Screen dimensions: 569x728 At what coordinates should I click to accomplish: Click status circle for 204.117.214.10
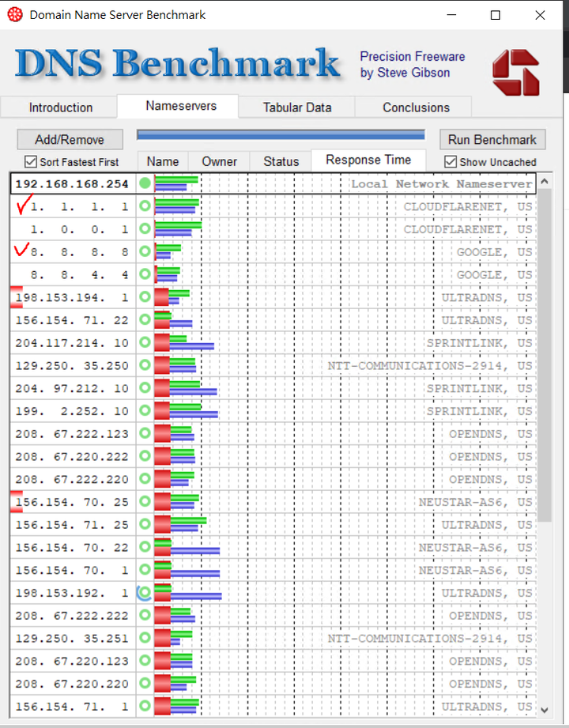point(145,342)
